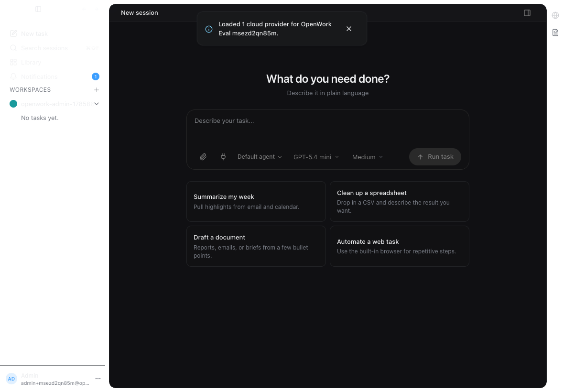Image resolution: width=564 pixels, height=392 pixels.
Task: Open Notifications in the sidebar
Action: coord(39,76)
